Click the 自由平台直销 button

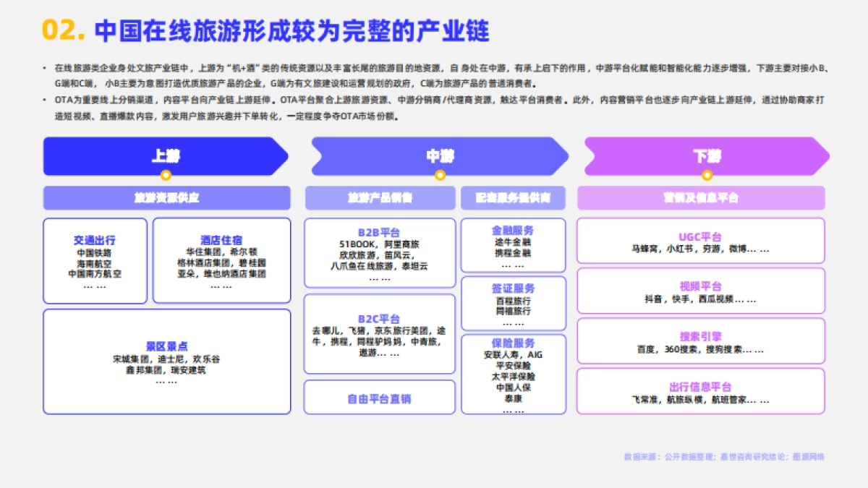pyautogui.click(x=380, y=397)
